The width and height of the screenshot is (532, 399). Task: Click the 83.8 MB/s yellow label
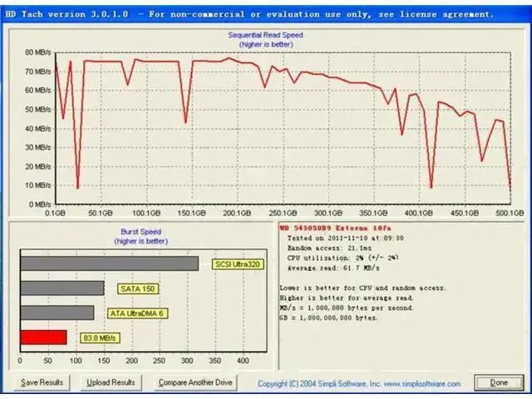(100, 338)
